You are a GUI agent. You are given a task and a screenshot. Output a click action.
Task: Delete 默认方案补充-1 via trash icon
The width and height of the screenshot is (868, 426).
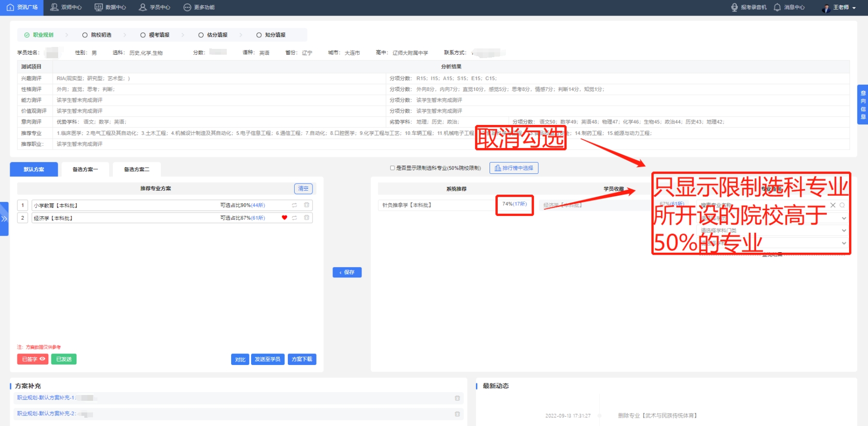coord(457,398)
